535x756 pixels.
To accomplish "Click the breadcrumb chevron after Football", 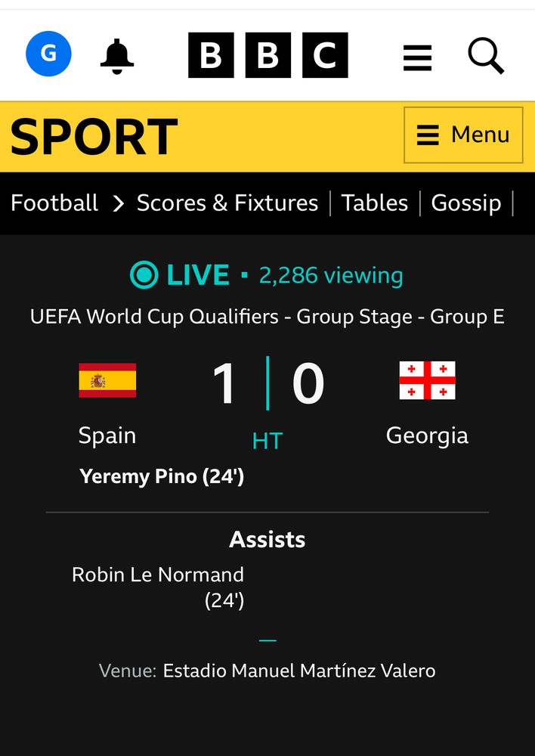I will click(x=118, y=203).
